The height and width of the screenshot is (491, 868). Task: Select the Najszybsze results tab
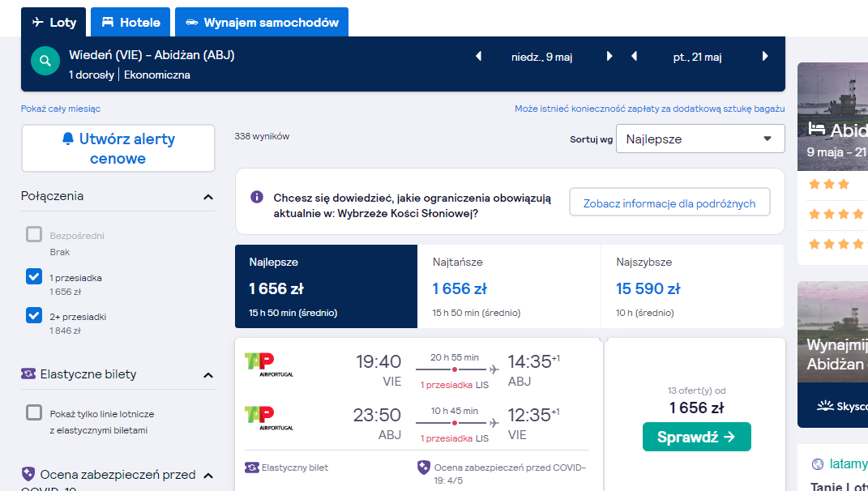[692, 286]
